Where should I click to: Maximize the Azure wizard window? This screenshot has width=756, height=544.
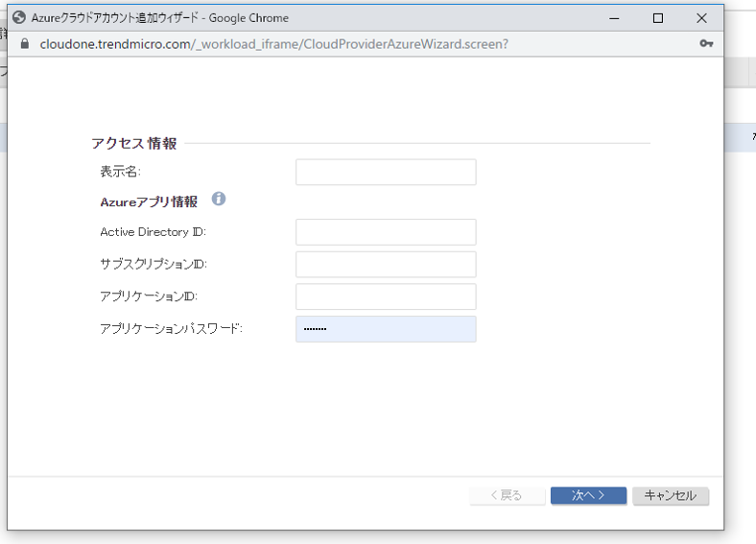coord(657,18)
